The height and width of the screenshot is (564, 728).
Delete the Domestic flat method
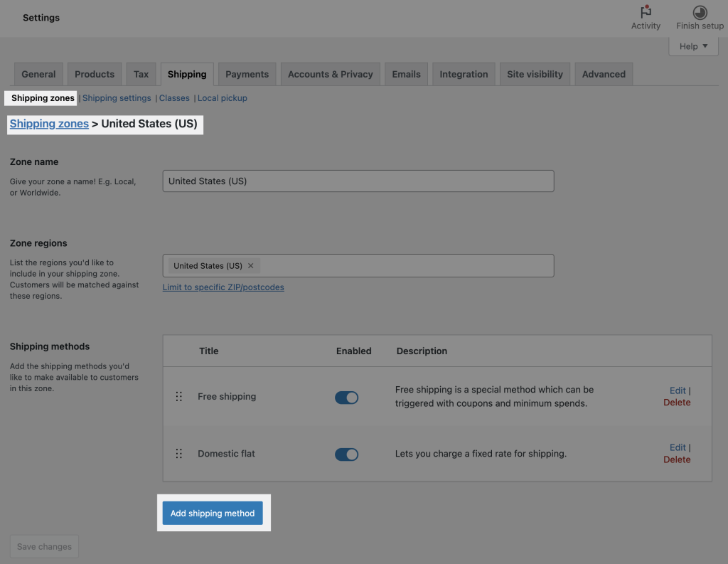677,459
